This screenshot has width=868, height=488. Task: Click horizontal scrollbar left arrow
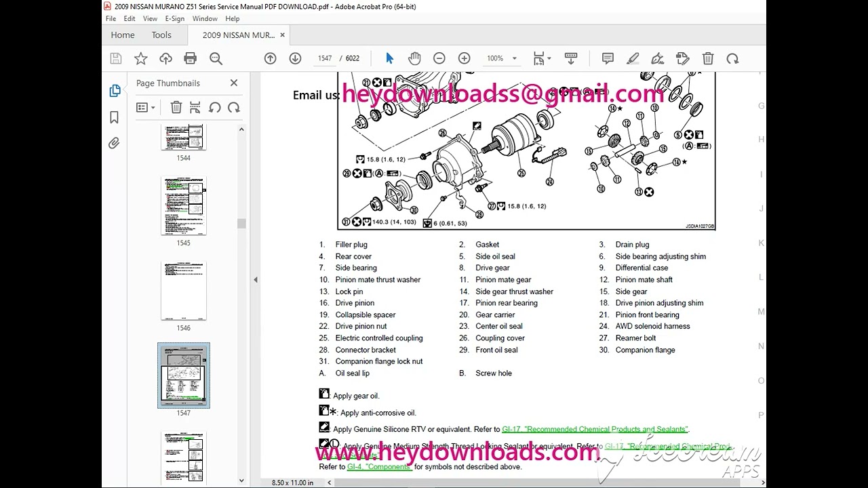[x=330, y=483]
